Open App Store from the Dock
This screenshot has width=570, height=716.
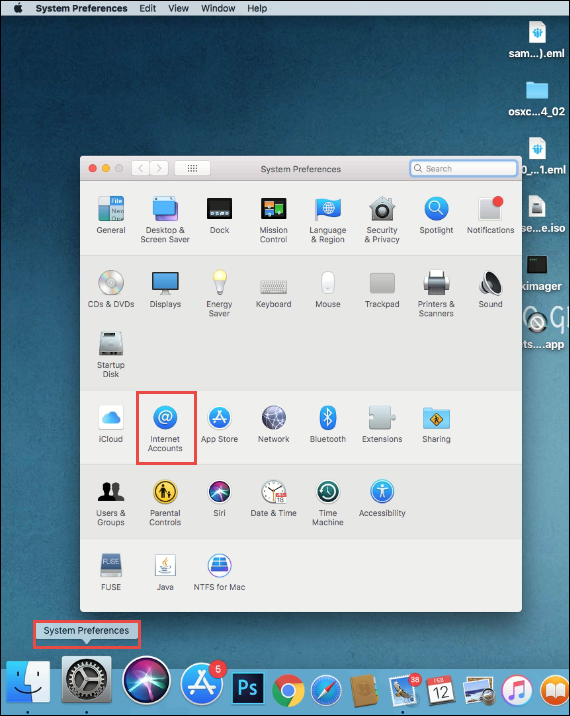(x=201, y=684)
